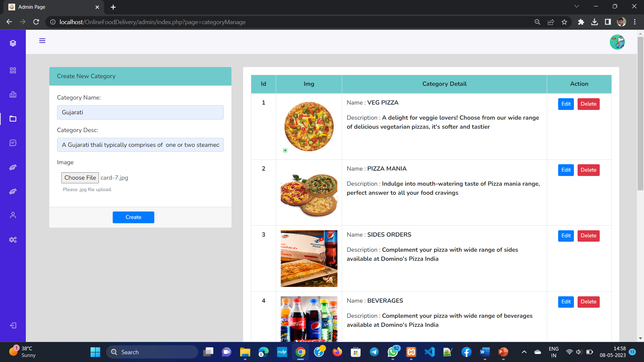Open the layers logo icon in sidebar
This screenshot has width=644, height=362.
13,43
